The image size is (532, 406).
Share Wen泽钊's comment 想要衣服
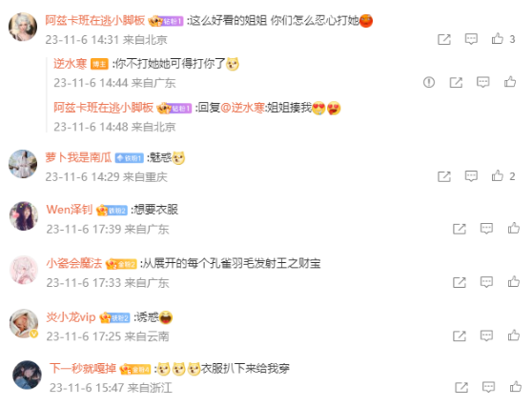[460, 229]
